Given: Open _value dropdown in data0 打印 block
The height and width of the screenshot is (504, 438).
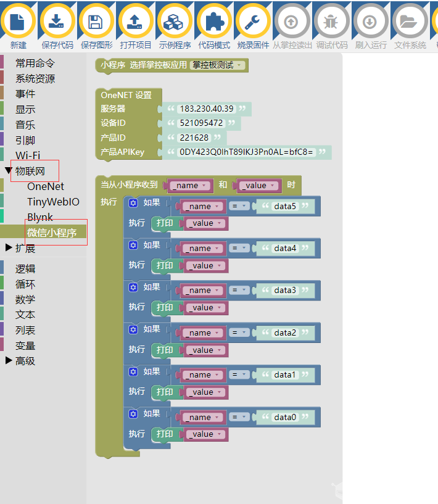Looking at the screenshot, I should coord(206,434).
